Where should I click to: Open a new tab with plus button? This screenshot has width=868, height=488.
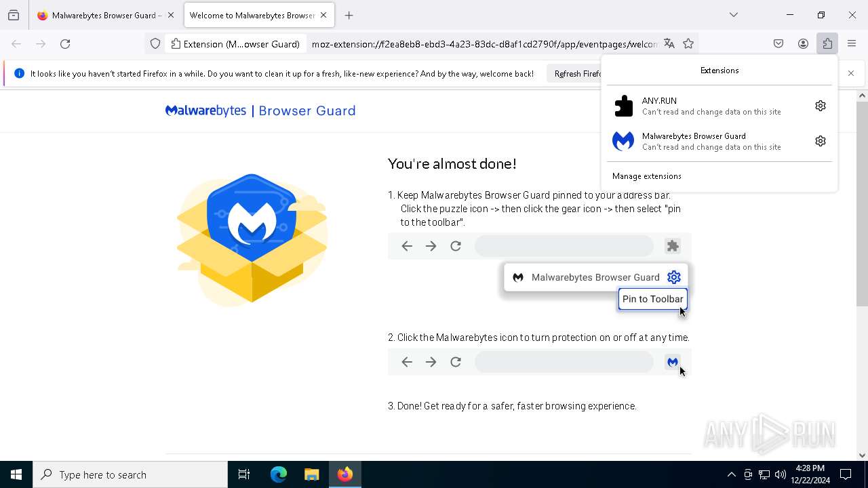tap(349, 15)
